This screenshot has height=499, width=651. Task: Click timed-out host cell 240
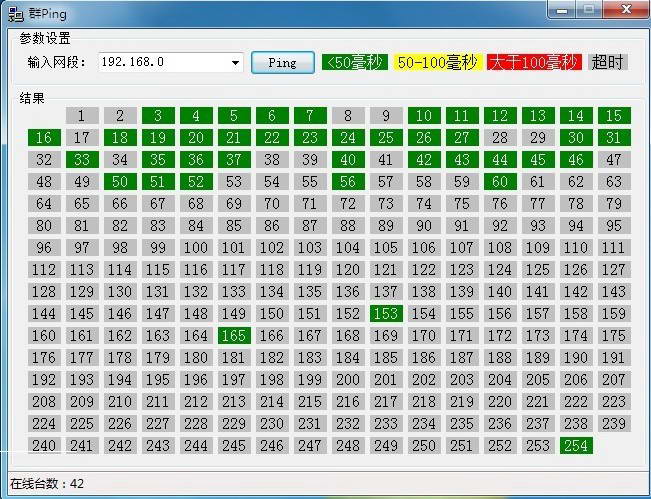click(44, 446)
